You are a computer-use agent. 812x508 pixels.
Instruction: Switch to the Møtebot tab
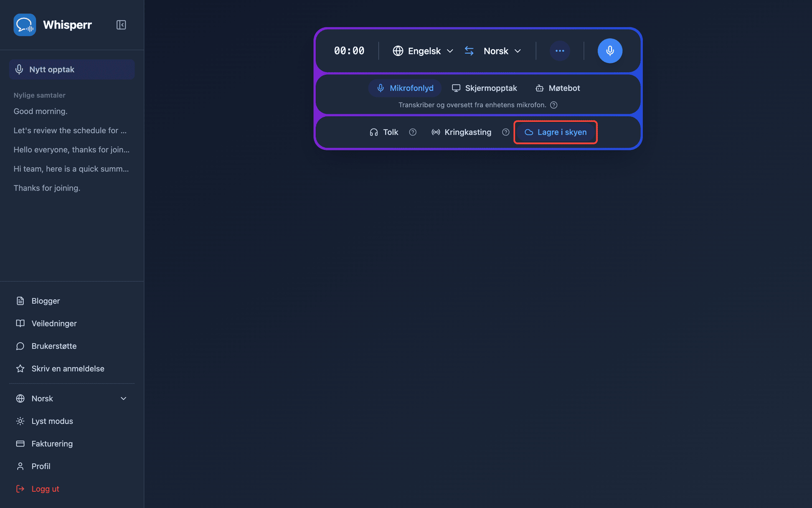pyautogui.click(x=558, y=88)
